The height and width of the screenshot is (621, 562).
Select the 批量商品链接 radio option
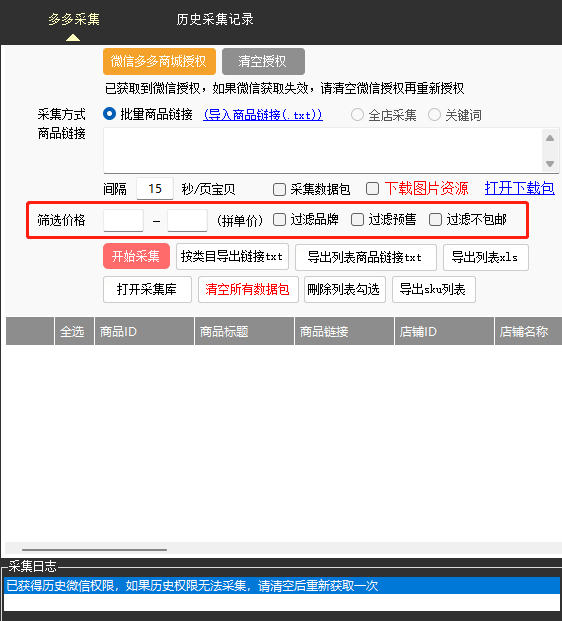(x=109, y=114)
